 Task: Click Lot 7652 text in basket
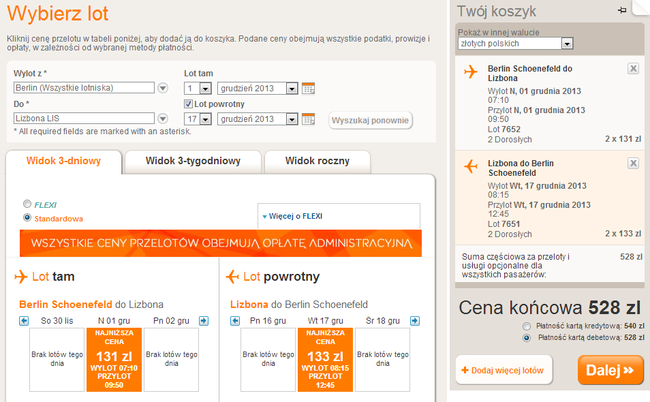tap(504, 129)
